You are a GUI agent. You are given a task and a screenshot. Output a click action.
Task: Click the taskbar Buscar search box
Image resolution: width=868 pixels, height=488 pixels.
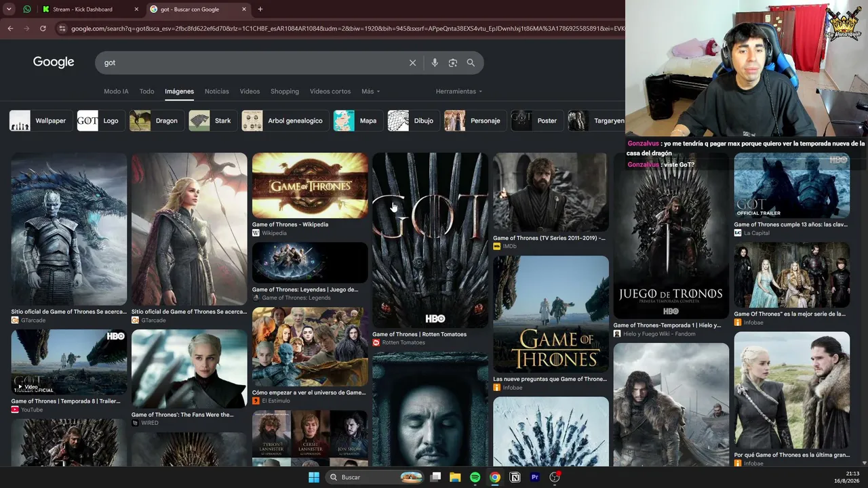pos(375,477)
